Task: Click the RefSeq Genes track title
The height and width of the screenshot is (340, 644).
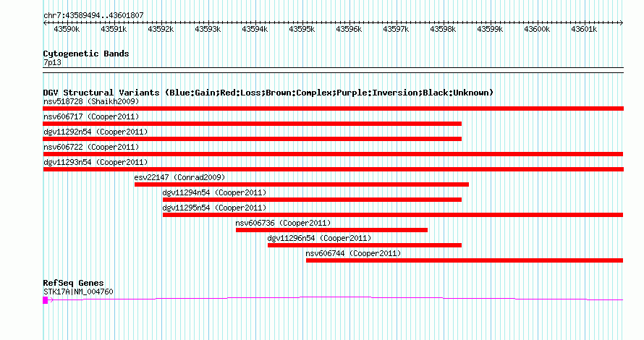Action: 73,283
